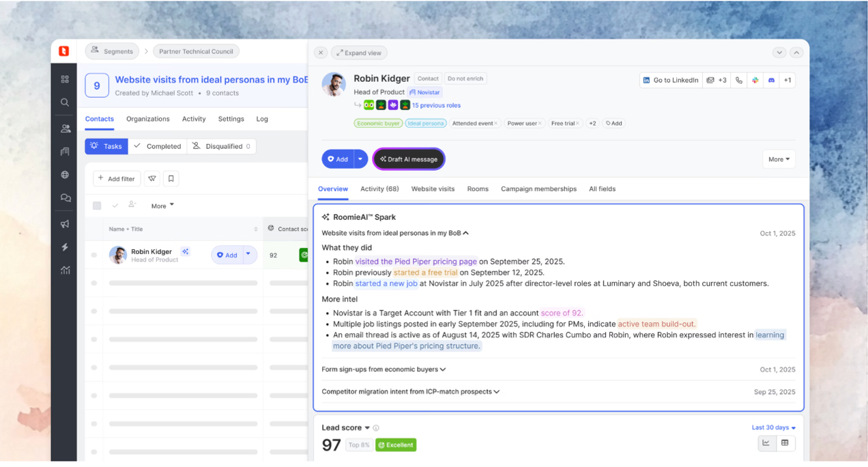This screenshot has height=467, width=868.
Task: Open the Website visits tab
Action: click(x=433, y=189)
